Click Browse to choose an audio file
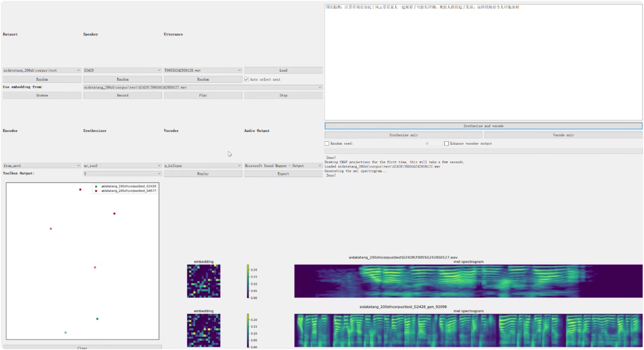The height and width of the screenshot is (350, 644). [42, 95]
